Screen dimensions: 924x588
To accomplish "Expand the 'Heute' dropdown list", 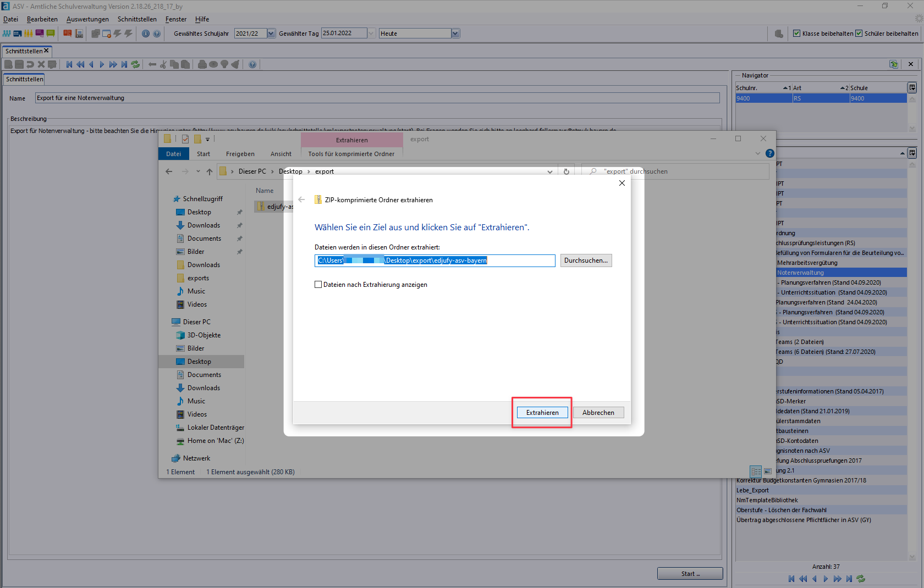I will tap(455, 34).
